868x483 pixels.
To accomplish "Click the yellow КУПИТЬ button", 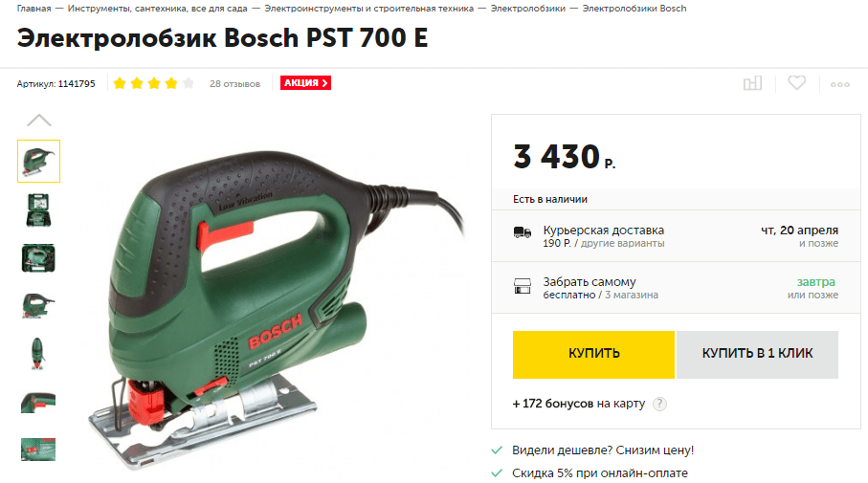I will [593, 355].
